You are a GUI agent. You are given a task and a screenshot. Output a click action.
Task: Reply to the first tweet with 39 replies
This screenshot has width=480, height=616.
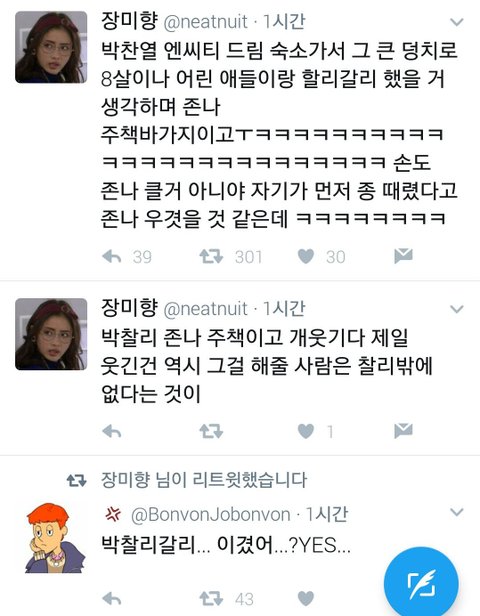pos(112,257)
